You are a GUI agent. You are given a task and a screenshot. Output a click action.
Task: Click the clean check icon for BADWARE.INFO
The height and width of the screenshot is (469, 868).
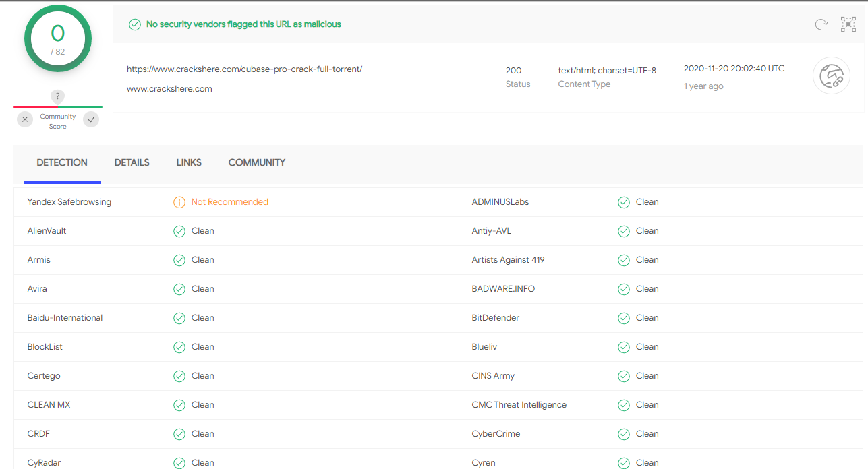tap(624, 289)
